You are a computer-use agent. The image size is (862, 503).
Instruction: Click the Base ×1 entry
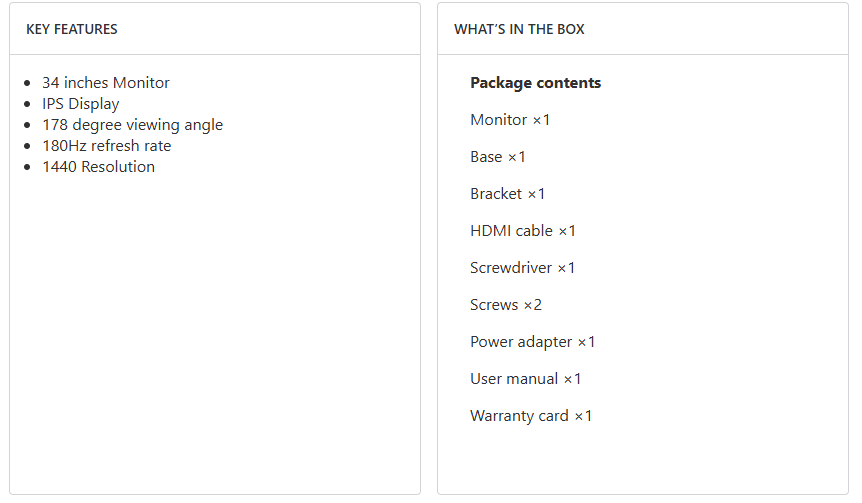[x=497, y=157]
